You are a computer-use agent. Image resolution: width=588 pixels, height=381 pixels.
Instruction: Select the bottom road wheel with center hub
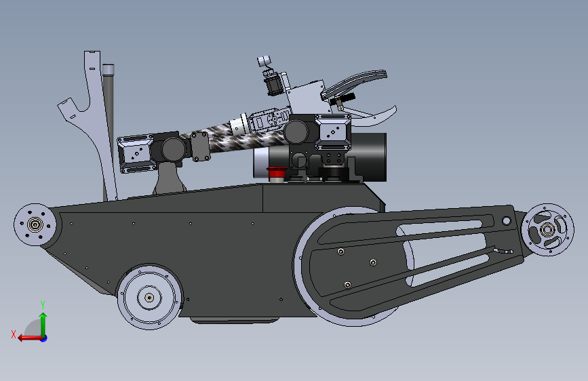point(150,298)
